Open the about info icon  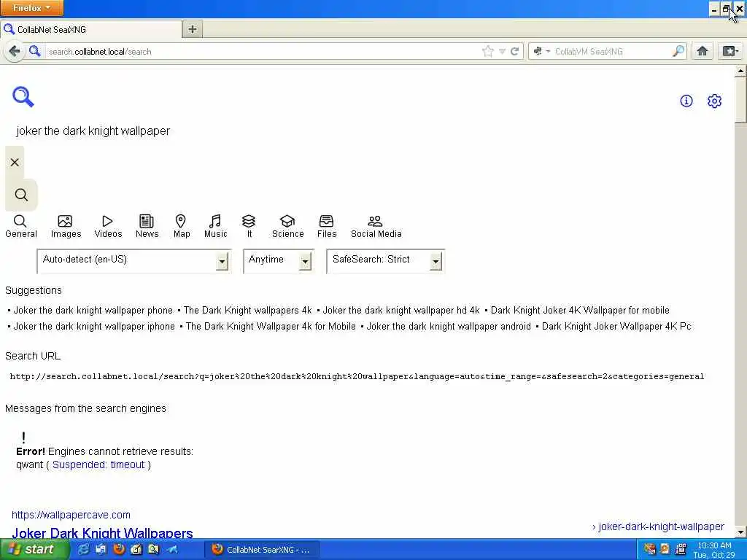(x=686, y=101)
